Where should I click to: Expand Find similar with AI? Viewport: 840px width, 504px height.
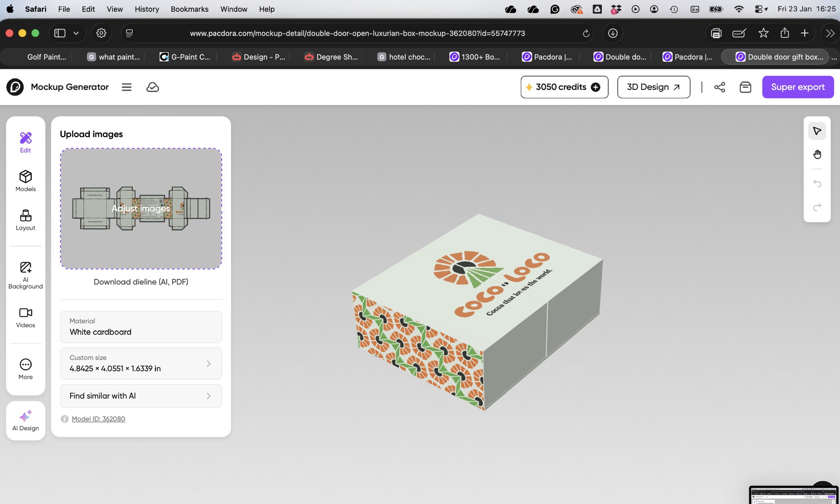pos(141,396)
